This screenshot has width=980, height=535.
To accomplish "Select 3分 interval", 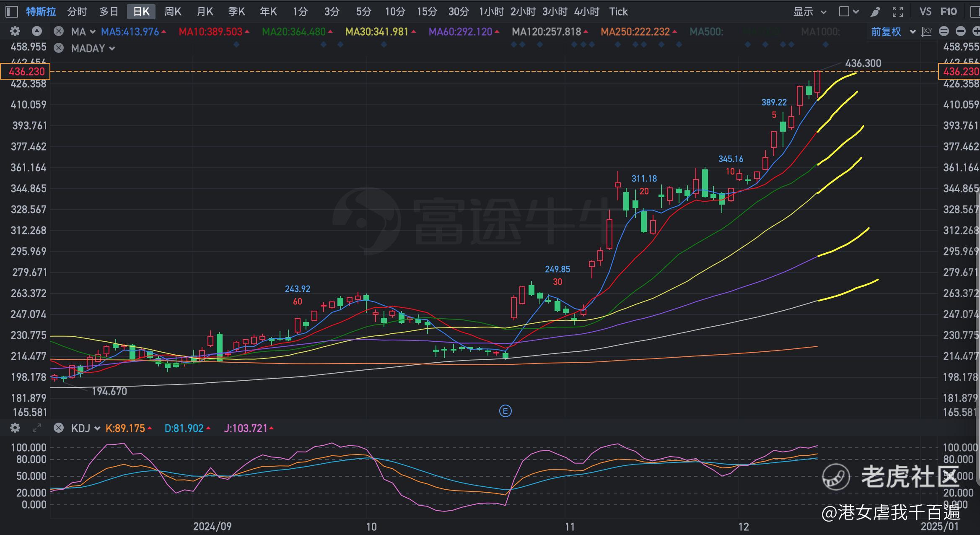I will 332,12.
